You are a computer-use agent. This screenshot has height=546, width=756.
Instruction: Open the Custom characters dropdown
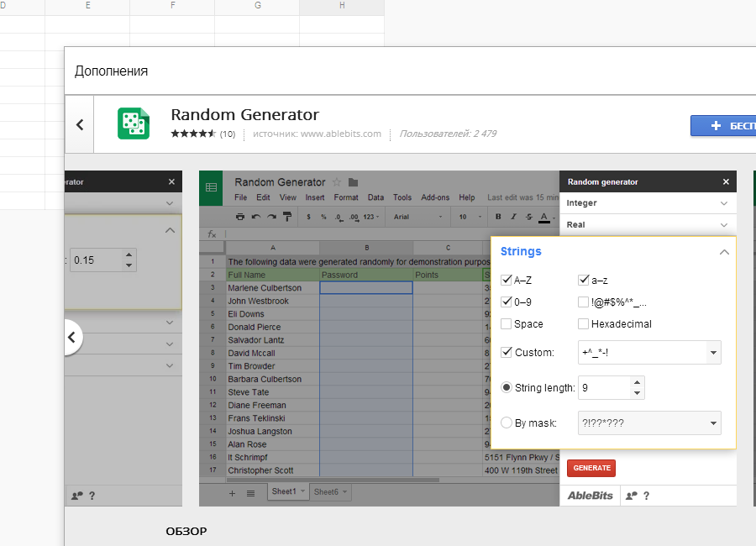coord(713,353)
